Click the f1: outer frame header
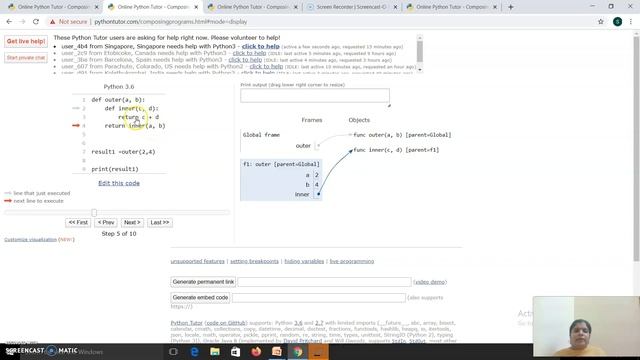This screenshot has width=640, height=360. (x=281, y=164)
